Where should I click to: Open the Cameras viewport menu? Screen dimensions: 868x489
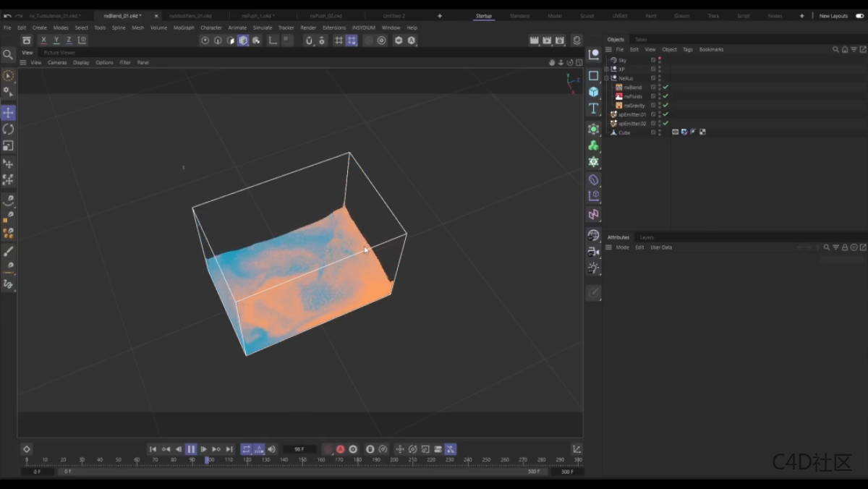point(57,63)
